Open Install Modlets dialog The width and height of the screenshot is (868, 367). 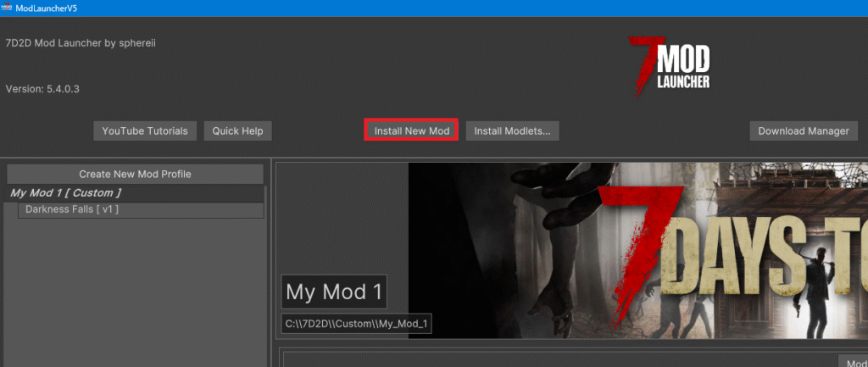pos(512,131)
